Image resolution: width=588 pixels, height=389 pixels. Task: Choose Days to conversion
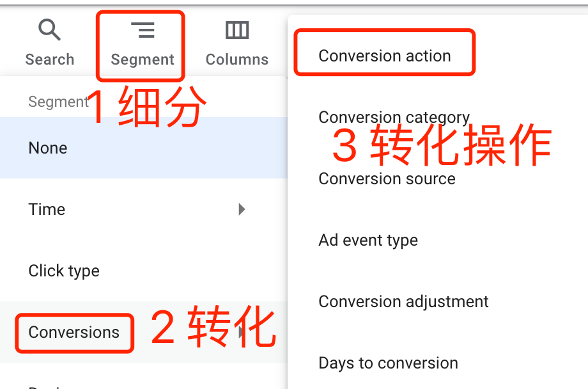point(388,363)
